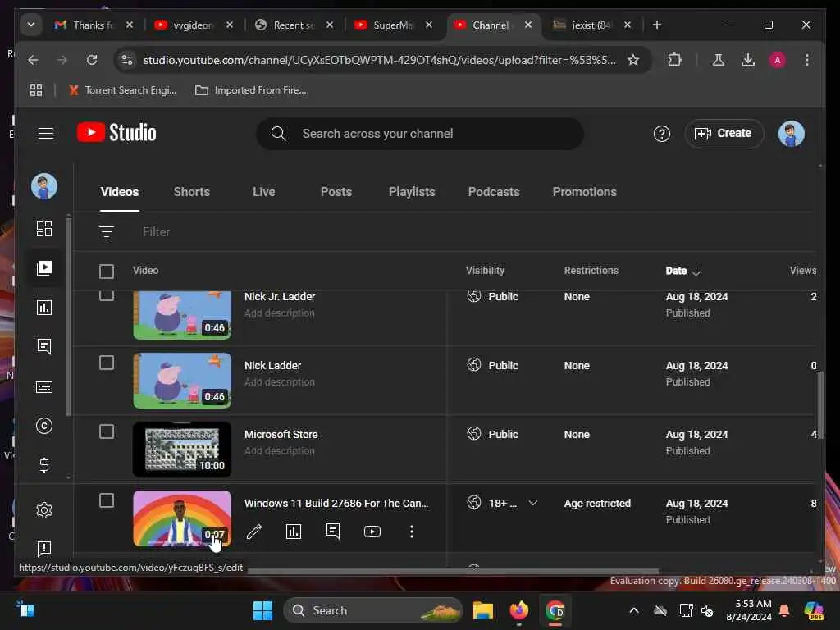Screen dimensions: 840x630
Task: Open the YouTube Studio hamburger menu
Action: coord(46,134)
